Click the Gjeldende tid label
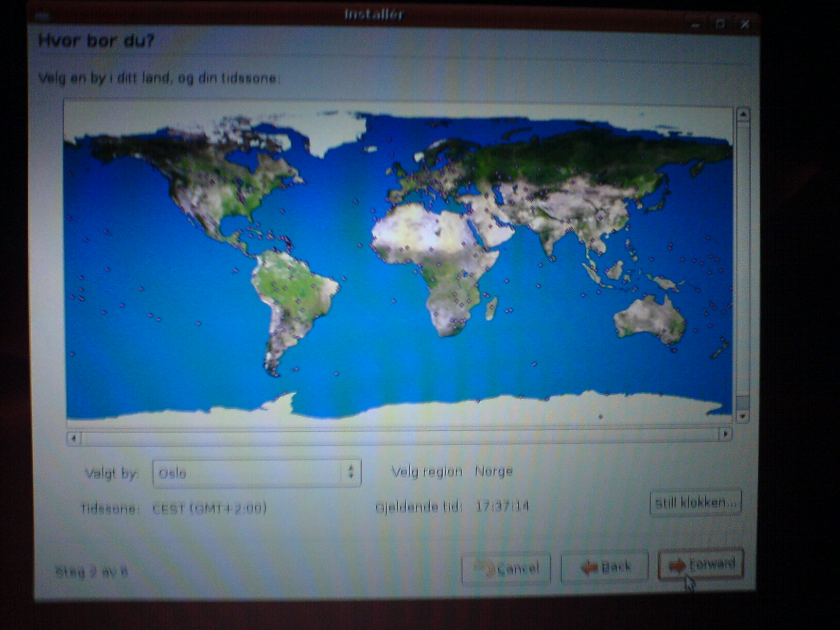The height and width of the screenshot is (630, 840). (418, 507)
